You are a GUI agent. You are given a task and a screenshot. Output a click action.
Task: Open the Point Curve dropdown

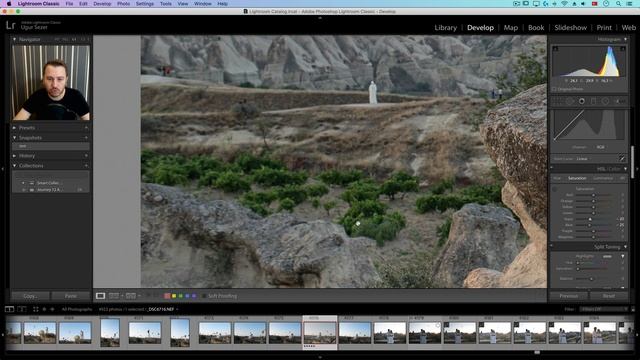pyautogui.click(x=584, y=158)
